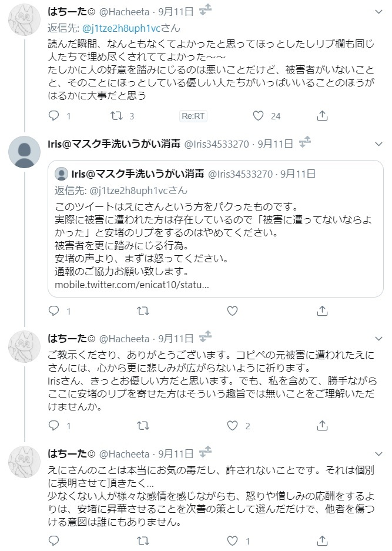
Task: Reply to the Iris quote tweet
Action: point(54,310)
